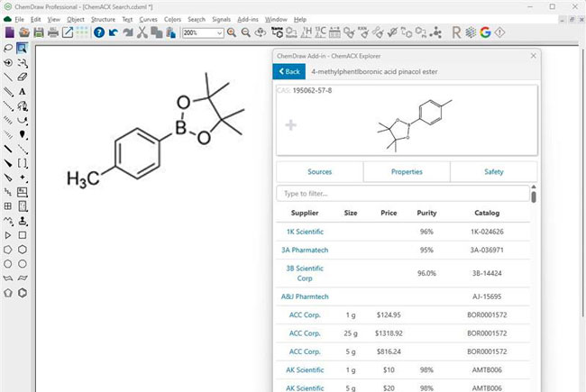Click the Undo arrow icon
The image size is (586, 392).
click(x=114, y=32)
